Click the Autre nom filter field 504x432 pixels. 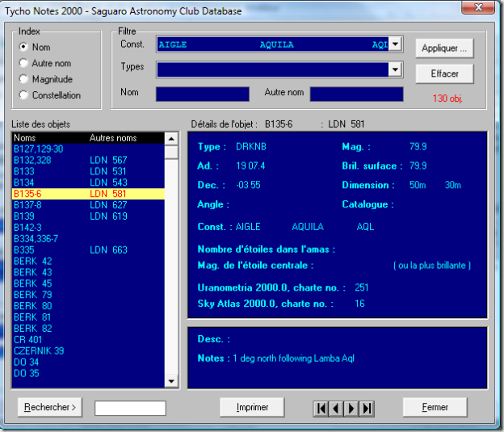356,94
